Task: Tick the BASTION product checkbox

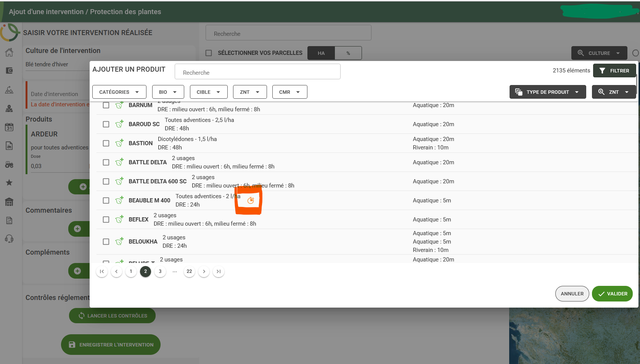Action: click(x=106, y=143)
